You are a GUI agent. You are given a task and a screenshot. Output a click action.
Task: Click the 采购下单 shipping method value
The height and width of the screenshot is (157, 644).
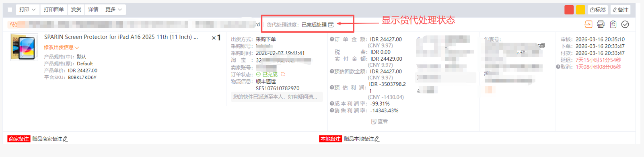click(x=266, y=39)
